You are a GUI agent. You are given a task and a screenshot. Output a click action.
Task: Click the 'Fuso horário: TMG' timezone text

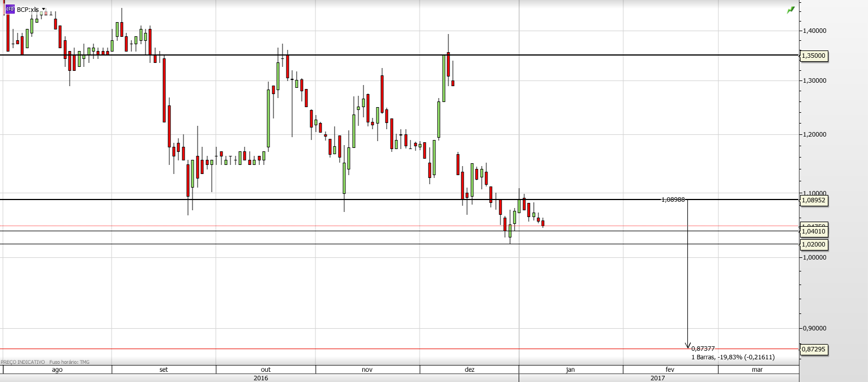[x=69, y=362]
